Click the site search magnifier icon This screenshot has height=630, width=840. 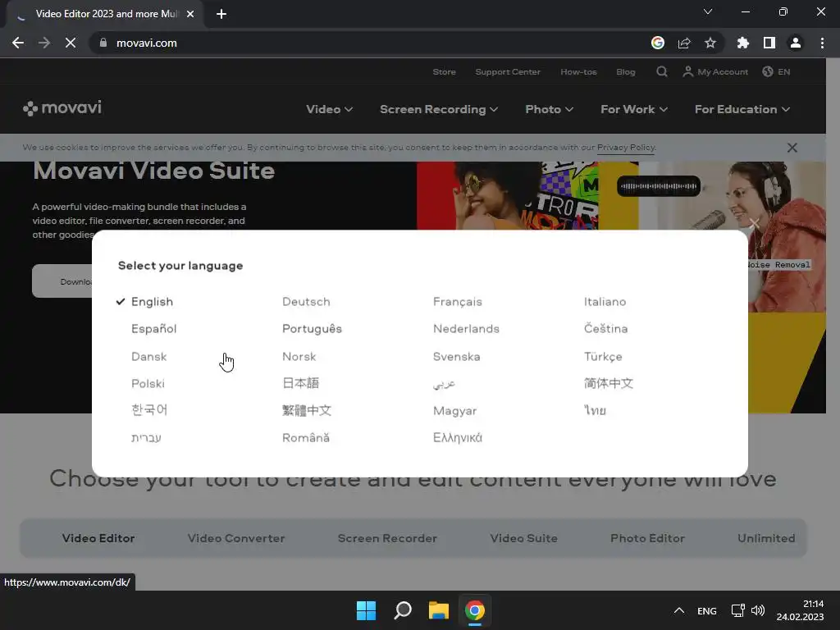tap(662, 72)
